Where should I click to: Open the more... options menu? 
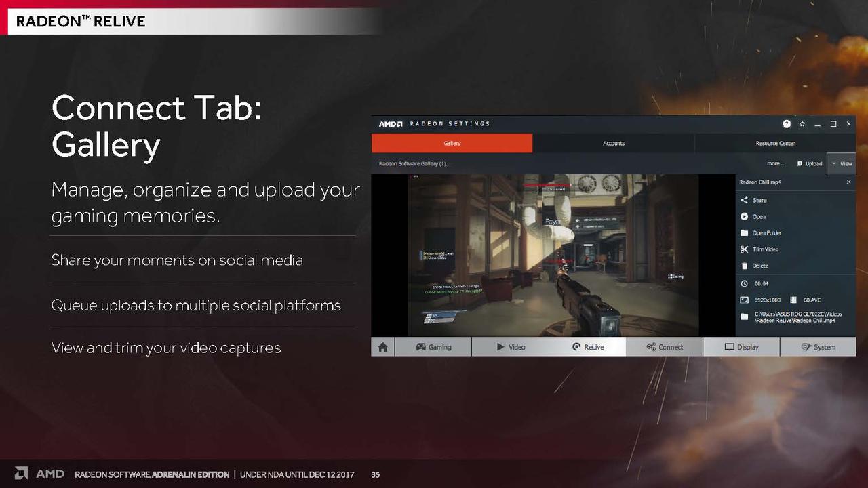pyautogui.click(x=775, y=163)
